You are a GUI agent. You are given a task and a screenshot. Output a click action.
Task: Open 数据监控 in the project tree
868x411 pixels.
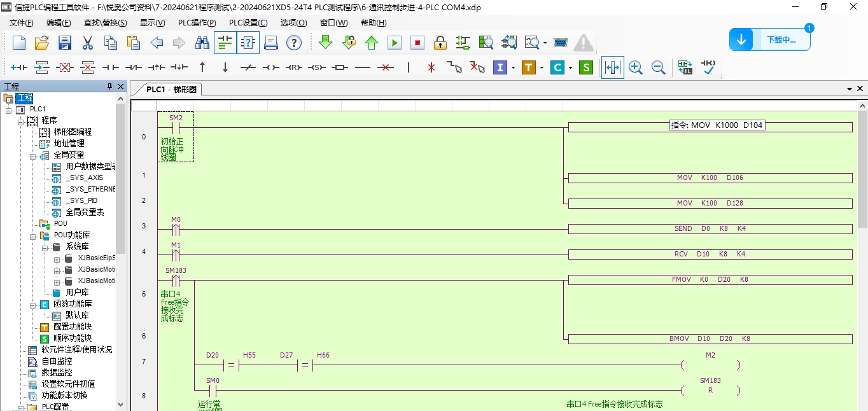pyautogui.click(x=57, y=372)
